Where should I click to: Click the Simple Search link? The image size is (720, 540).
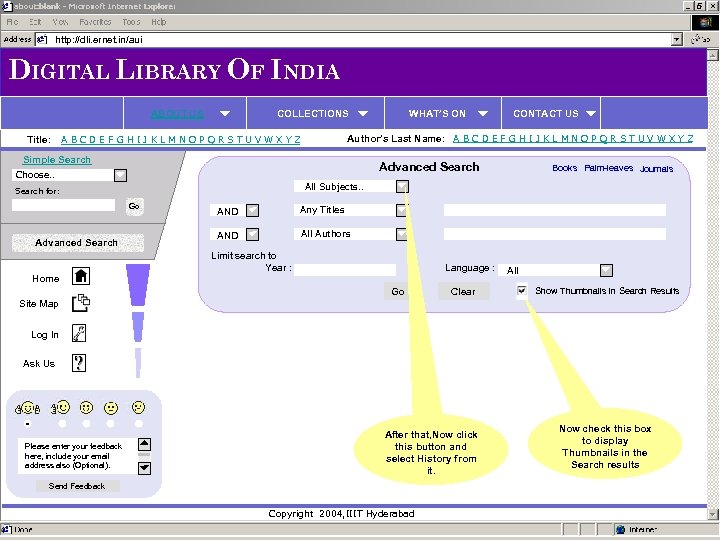57,160
